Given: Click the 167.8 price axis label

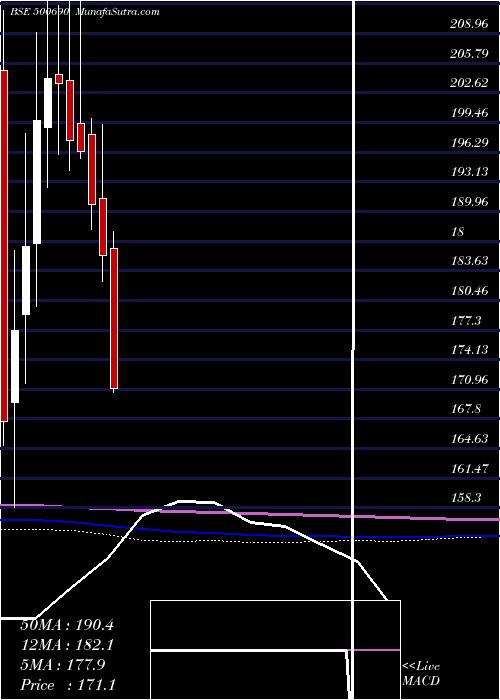Looking at the screenshot, I should 466,409.
